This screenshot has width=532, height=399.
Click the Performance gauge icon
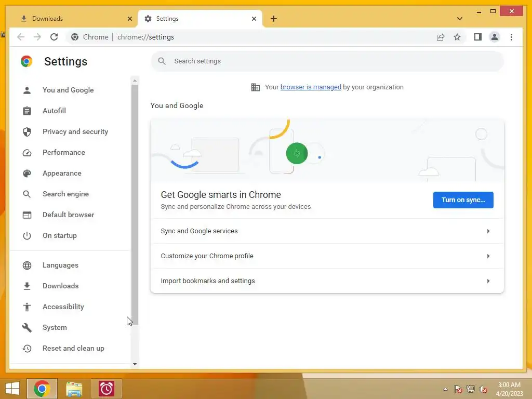27,153
